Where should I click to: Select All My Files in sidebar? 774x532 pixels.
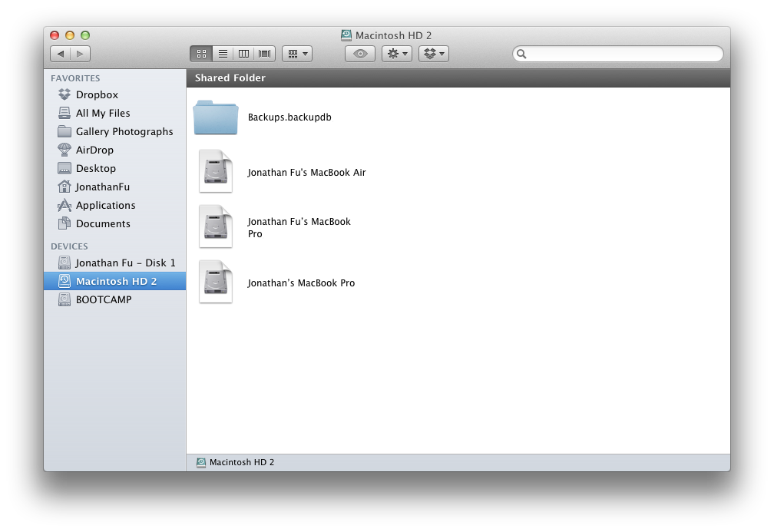pyautogui.click(x=114, y=113)
